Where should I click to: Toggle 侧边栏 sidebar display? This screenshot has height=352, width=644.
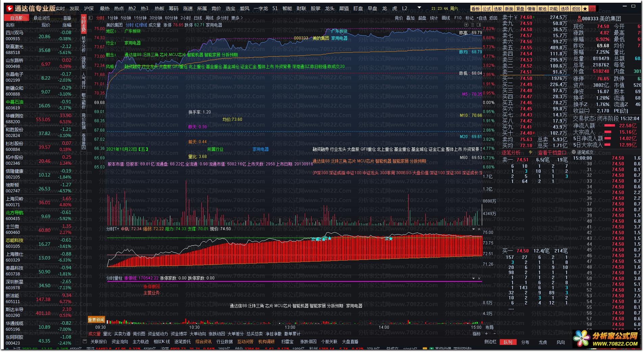click(490, 342)
